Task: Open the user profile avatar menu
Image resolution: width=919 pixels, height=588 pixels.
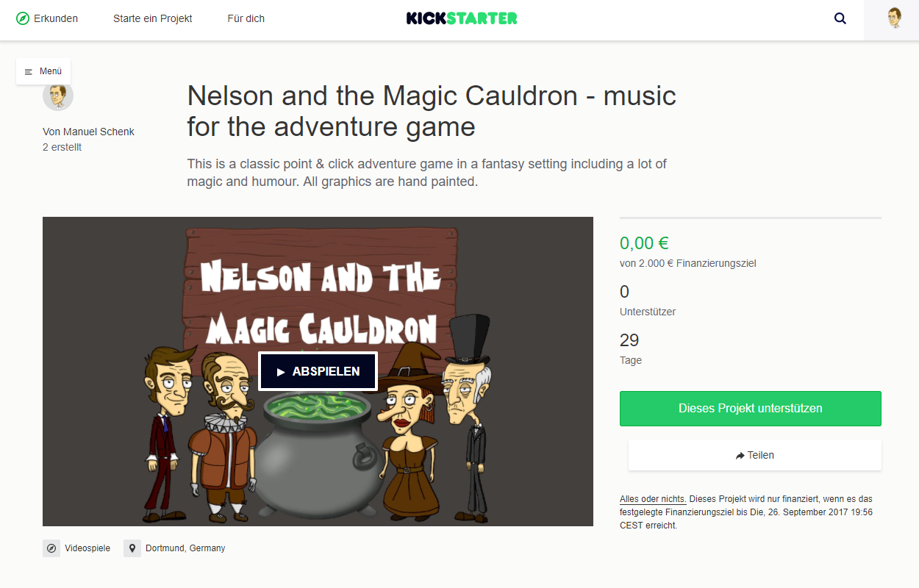Action: [894, 18]
